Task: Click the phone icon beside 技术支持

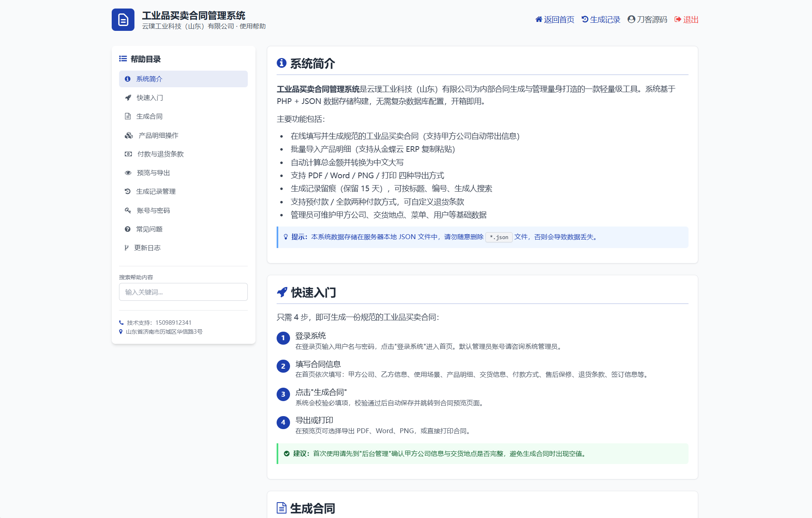Action: (121, 323)
